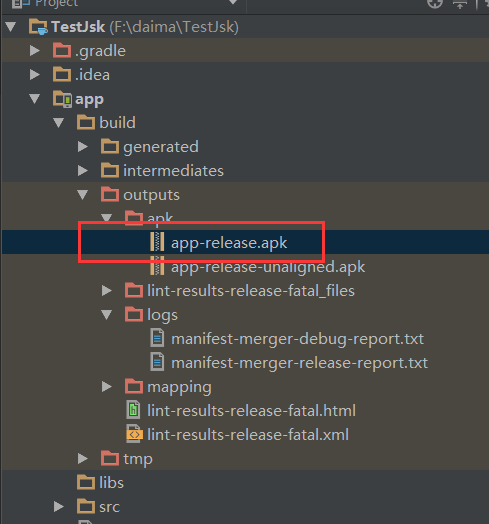Click the .idea folder icon
This screenshot has height=524, width=489.
click(x=62, y=74)
